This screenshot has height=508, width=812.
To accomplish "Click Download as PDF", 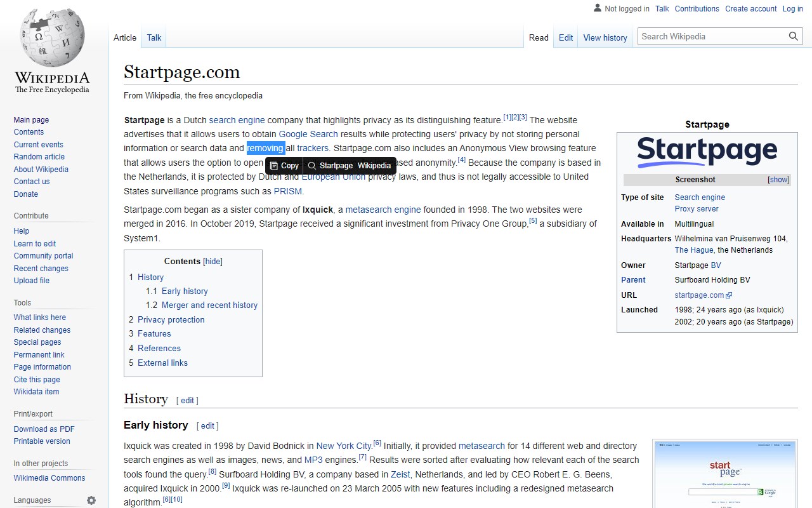I will coord(44,429).
